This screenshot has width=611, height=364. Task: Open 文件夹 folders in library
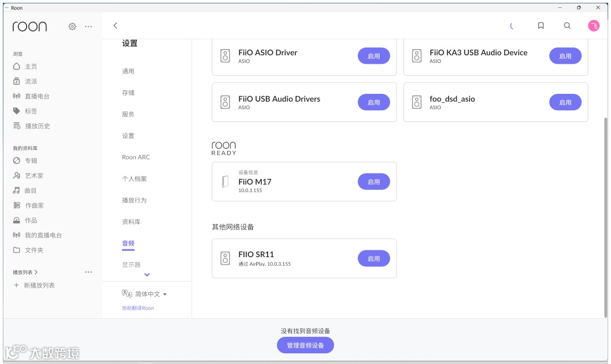28,250
